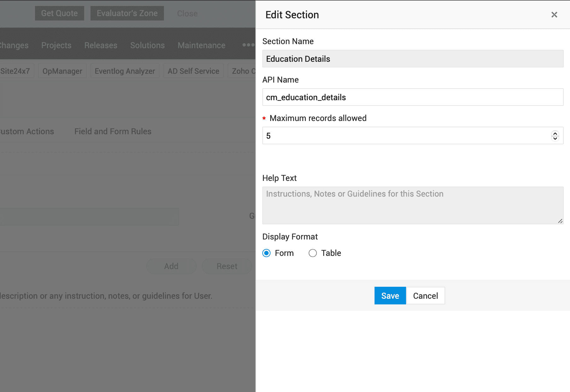Select the Form display format

pos(267,253)
